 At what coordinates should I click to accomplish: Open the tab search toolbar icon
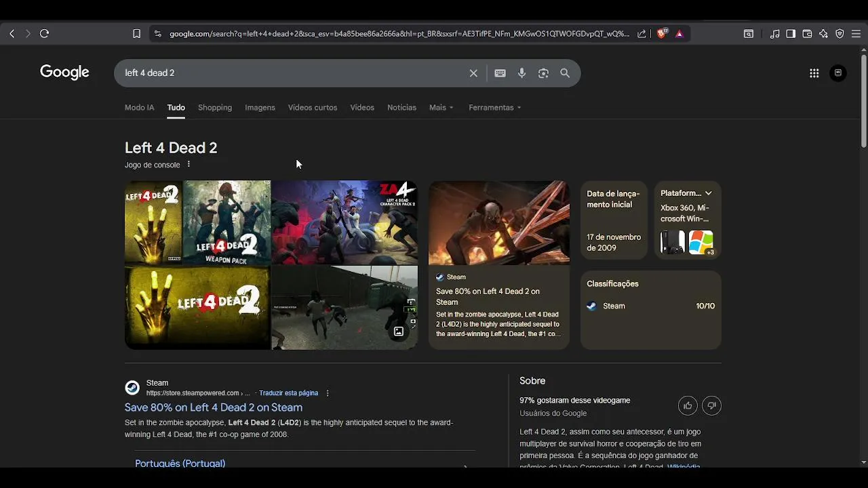(749, 33)
